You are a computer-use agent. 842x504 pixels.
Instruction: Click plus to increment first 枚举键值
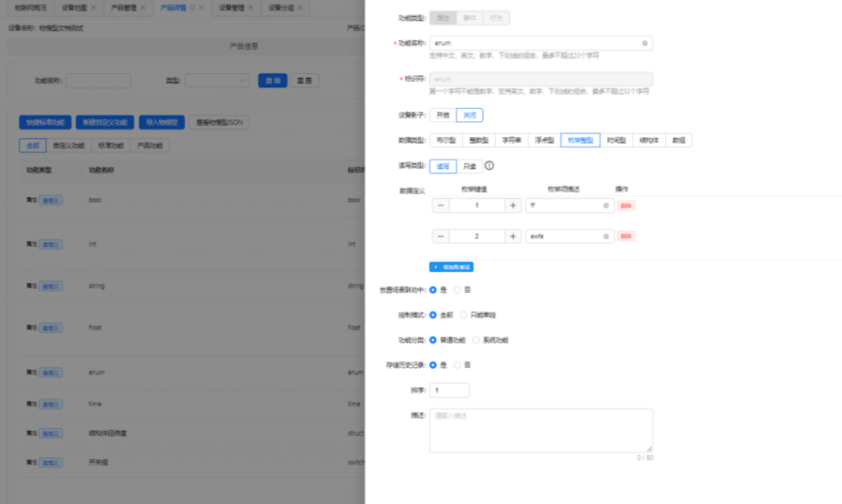pos(511,205)
